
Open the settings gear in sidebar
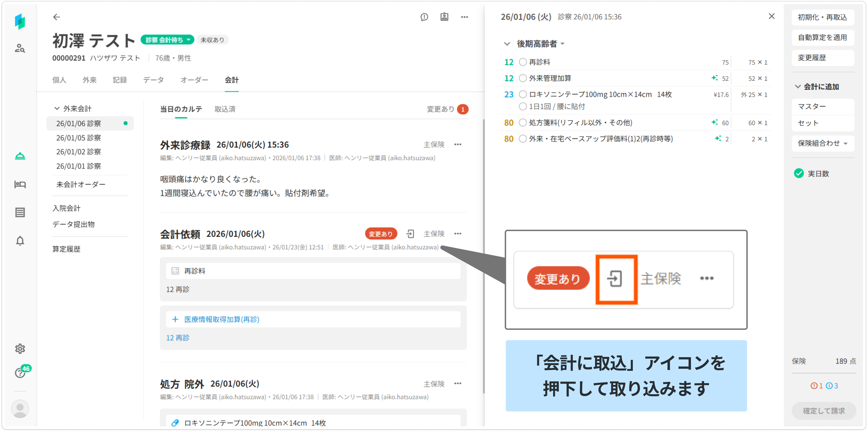20,348
